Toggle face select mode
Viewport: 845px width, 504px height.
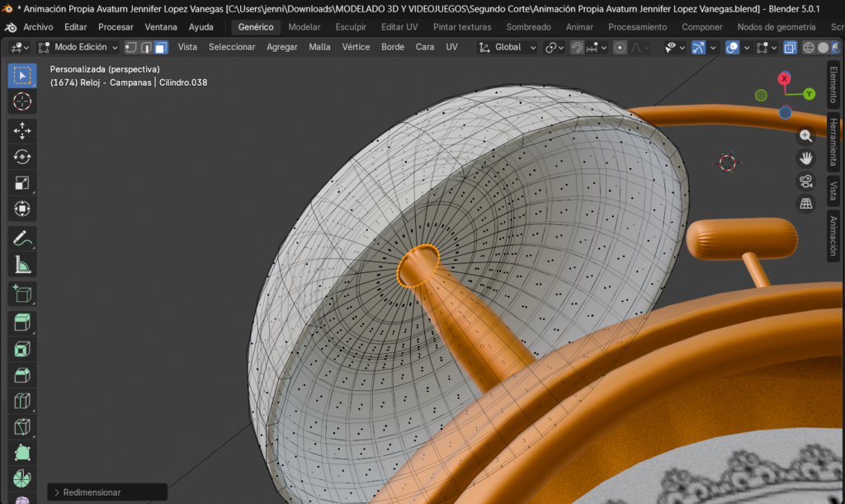161,47
